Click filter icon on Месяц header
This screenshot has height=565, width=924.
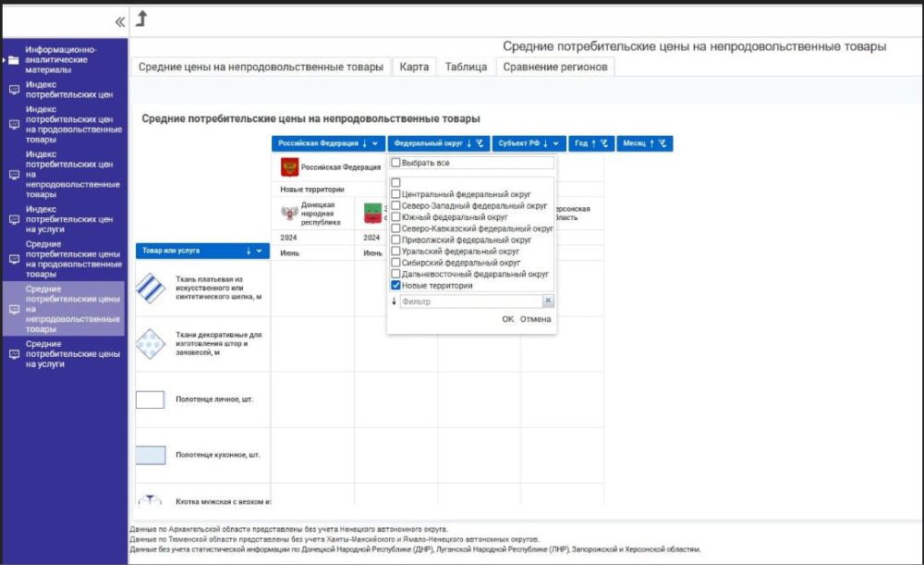point(663,144)
